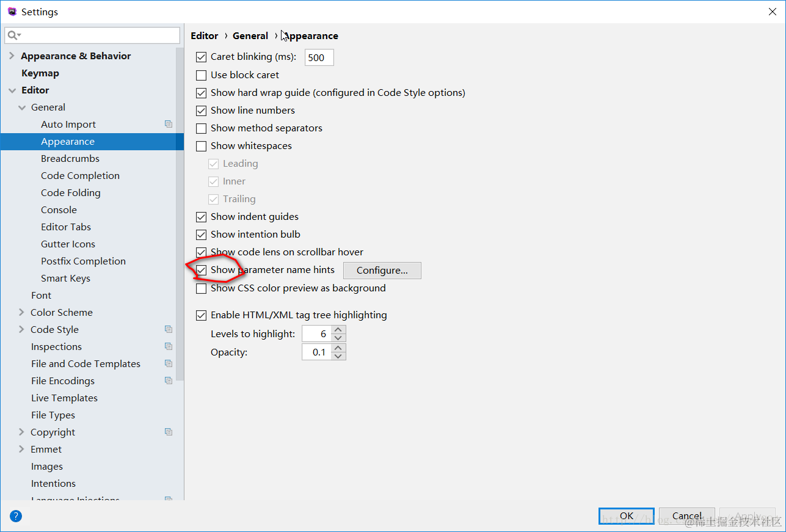786x532 pixels.
Task: Select Breadcrumbs settings
Action: tap(70, 158)
